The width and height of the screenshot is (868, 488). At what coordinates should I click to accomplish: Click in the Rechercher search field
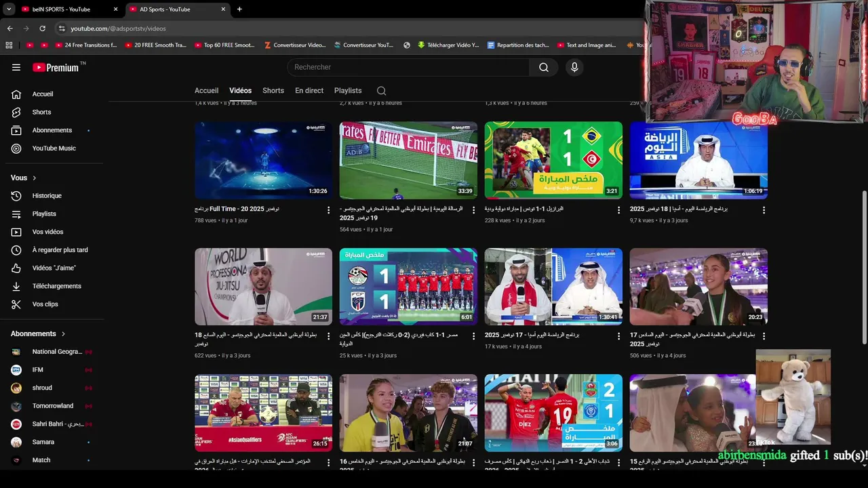(408, 67)
